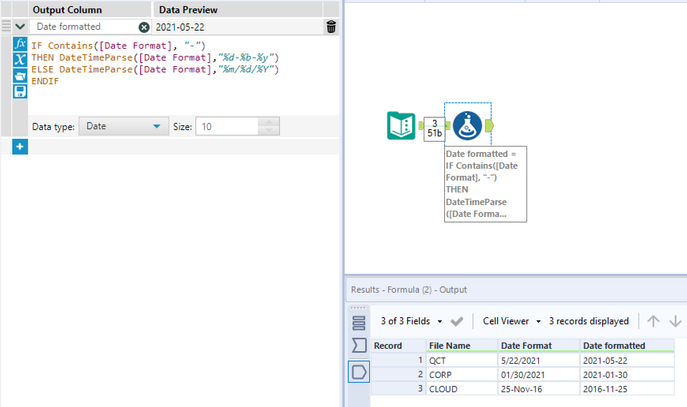Viewport: 687px width, 407px height.
Task: Click the Formula tool output anchor
Action: click(489, 126)
